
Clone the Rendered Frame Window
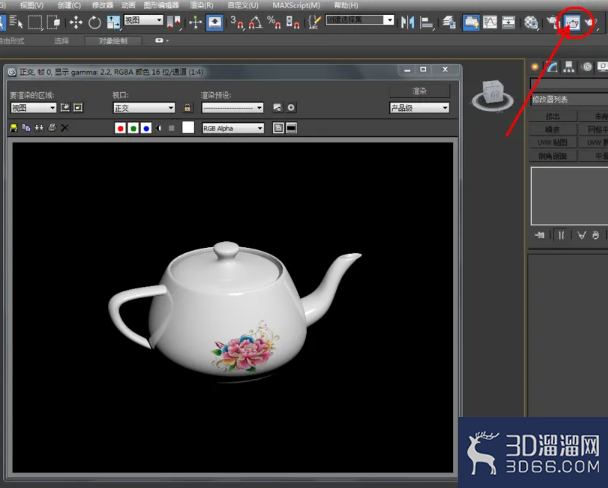click(x=39, y=128)
